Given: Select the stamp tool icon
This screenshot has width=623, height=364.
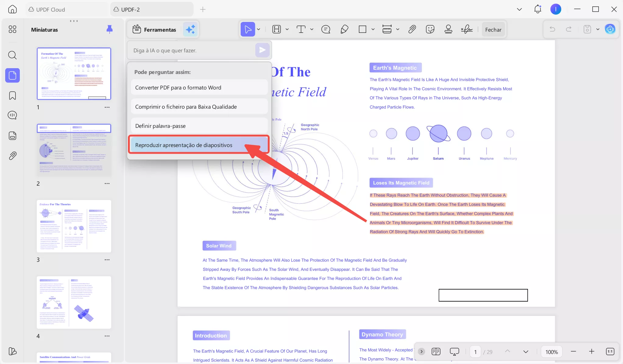Looking at the screenshot, I should pyautogui.click(x=448, y=30).
